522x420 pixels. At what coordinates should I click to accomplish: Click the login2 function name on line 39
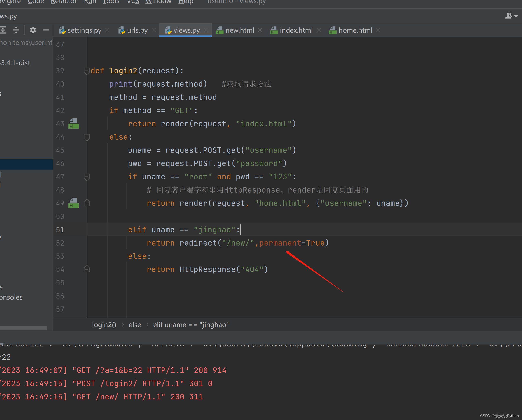123,71
